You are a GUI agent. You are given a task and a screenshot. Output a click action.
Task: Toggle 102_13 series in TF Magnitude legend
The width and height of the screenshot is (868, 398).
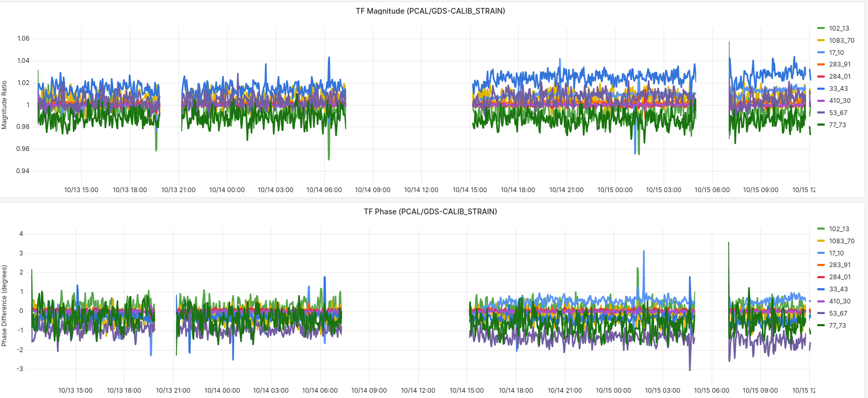[838, 29]
